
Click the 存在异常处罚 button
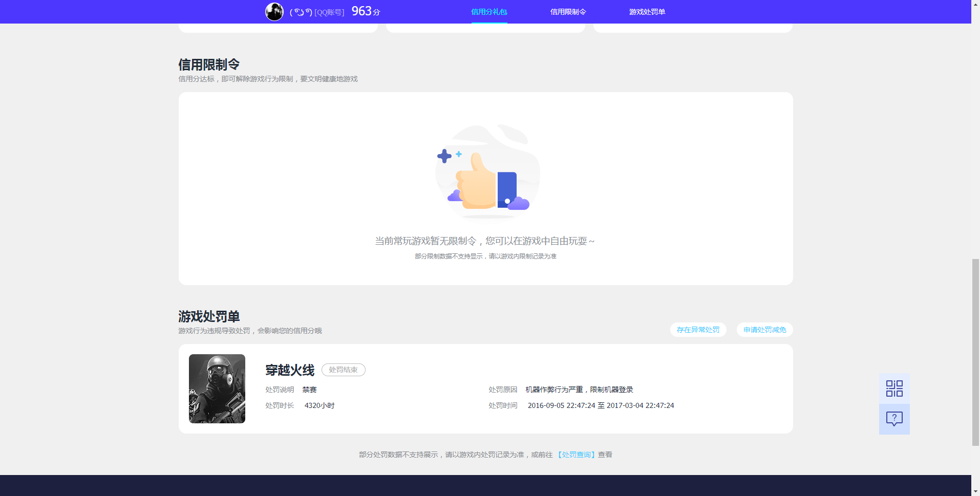coord(698,330)
